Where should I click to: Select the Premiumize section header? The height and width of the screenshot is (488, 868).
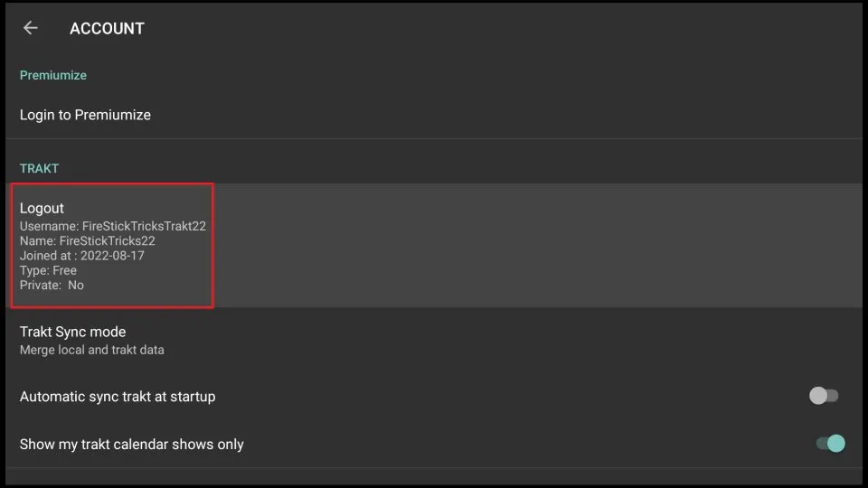53,75
